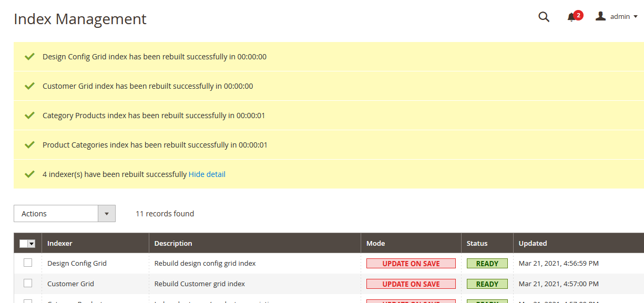Open the admin search magnifier icon
Screen dimensions: 644x303
(544, 17)
